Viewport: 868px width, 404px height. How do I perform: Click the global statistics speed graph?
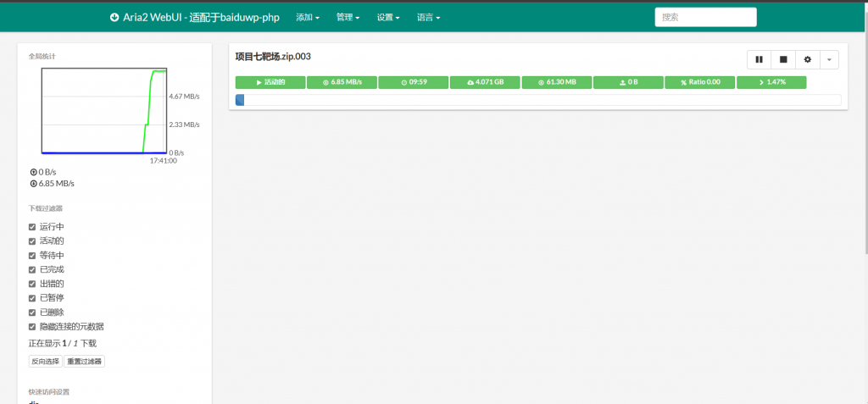click(104, 111)
